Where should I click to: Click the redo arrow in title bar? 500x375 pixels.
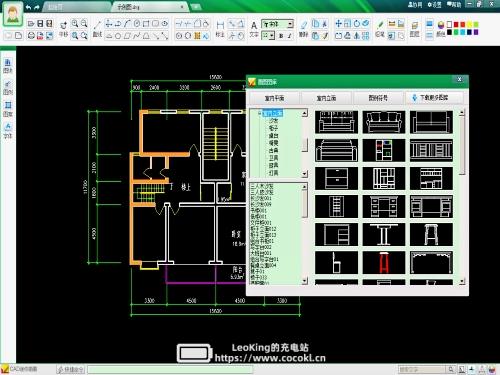coord(37,7)
